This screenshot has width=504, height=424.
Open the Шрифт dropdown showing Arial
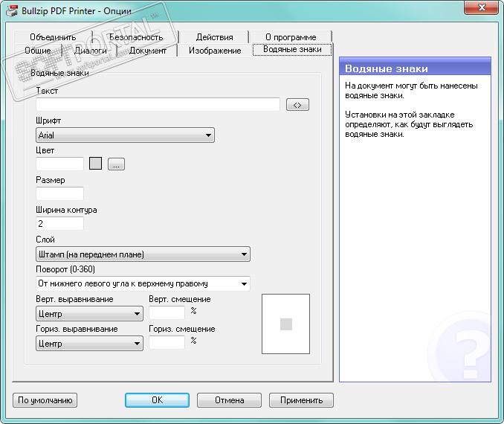[125, 135]
